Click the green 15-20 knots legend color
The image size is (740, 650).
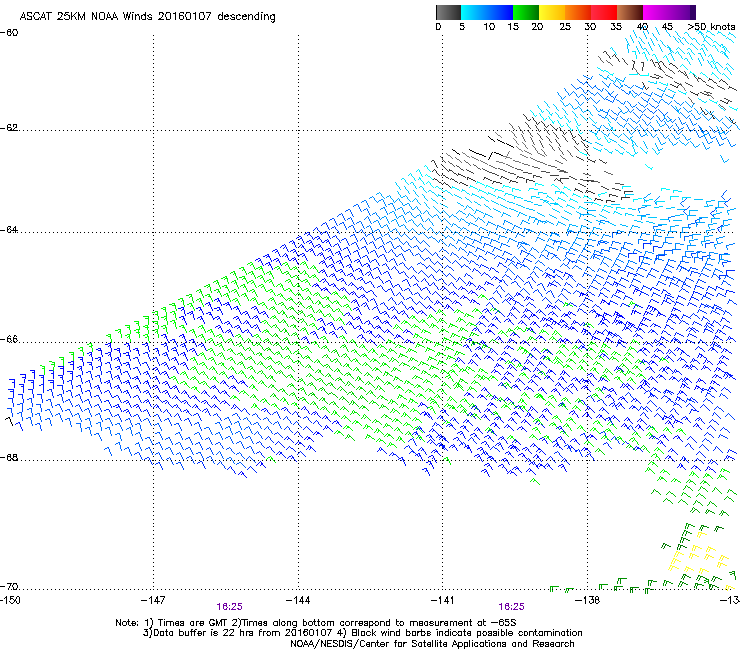(526, 12)
